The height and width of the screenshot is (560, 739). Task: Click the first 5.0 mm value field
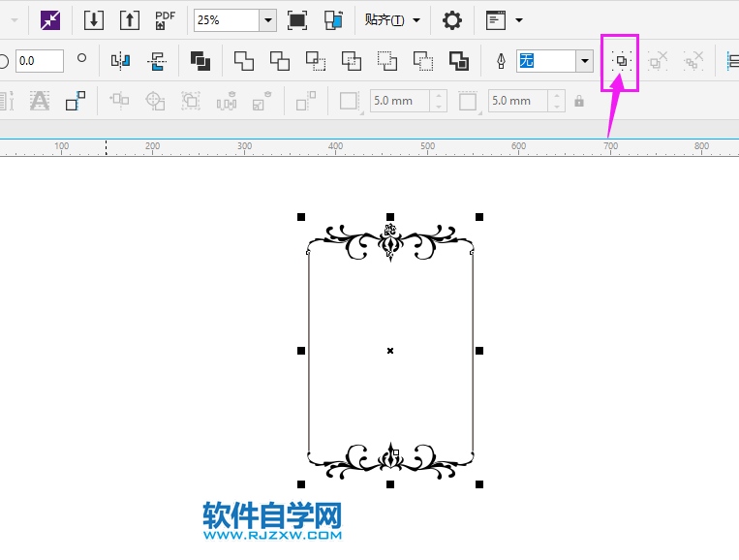[x=400, y=101]
